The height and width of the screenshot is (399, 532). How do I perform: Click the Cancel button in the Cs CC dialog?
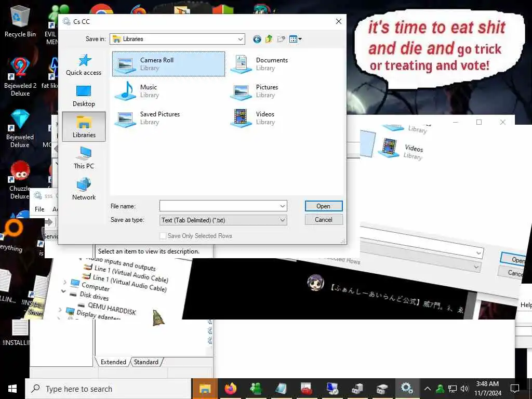pyautogui.click(x=324, y=220)
